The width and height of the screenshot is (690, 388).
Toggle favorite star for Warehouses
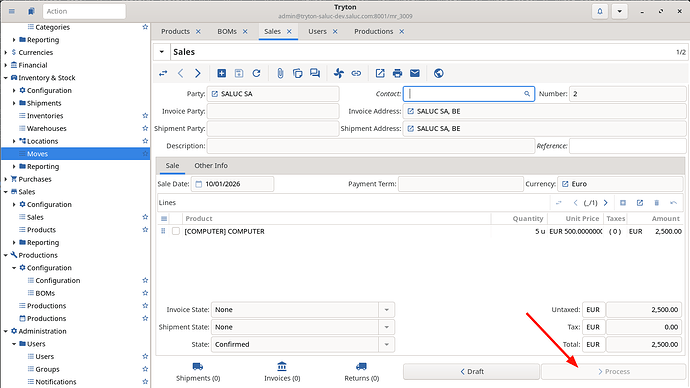145,128
